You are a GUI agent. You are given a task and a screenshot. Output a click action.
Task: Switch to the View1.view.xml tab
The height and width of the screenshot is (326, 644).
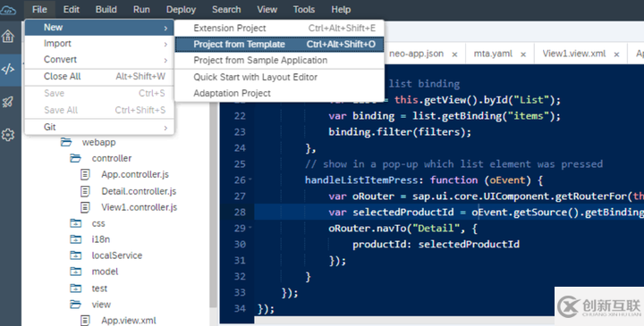pos(573,54)
